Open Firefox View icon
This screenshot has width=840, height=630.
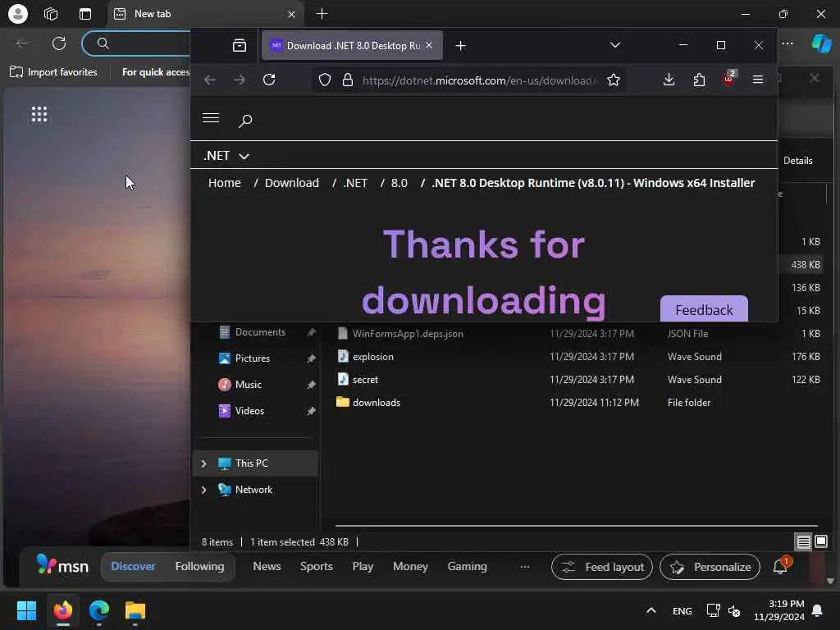click(240, 46)
